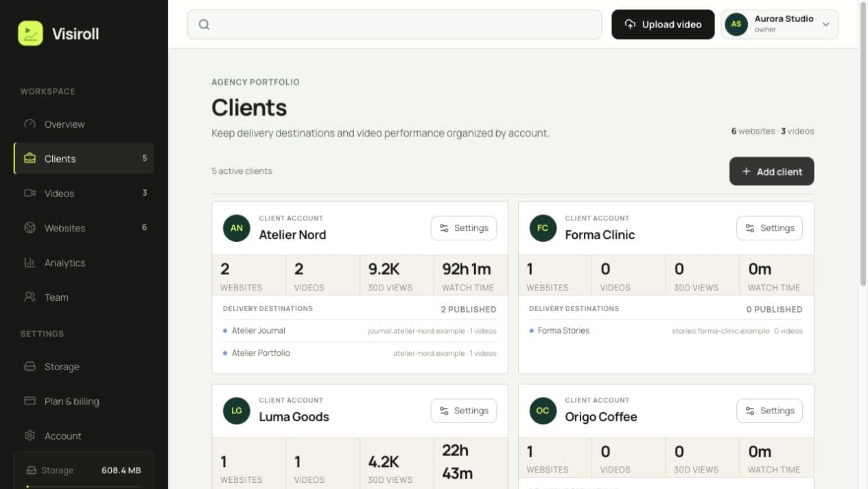Click the Team people icon

[x=30, y=297]
